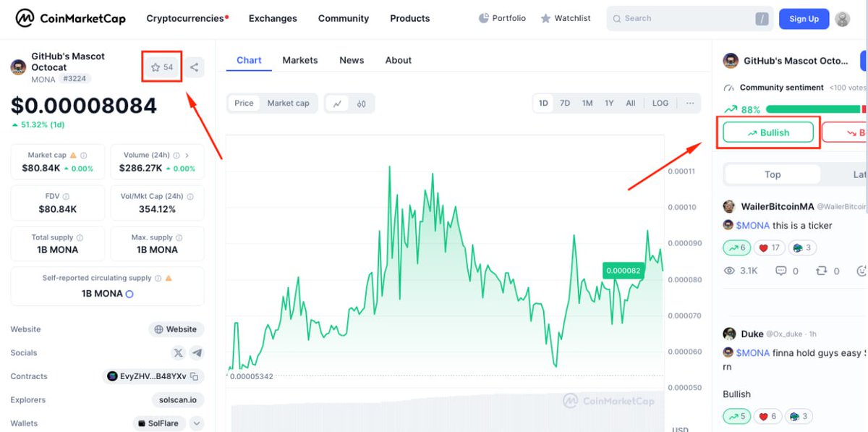Select the All time range
This screenshot has width=868, height=432.
pyautogui.click(x=631, y=103)
